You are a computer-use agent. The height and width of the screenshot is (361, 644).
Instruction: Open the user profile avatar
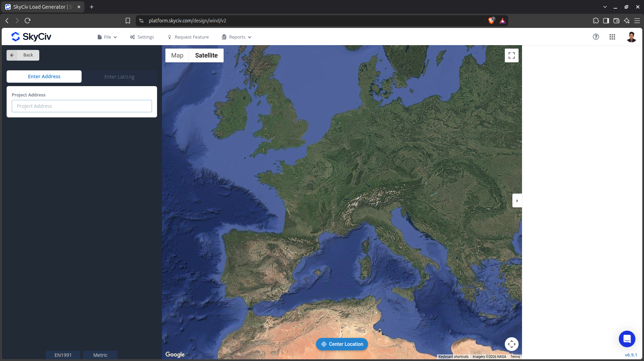pos(631,37)
